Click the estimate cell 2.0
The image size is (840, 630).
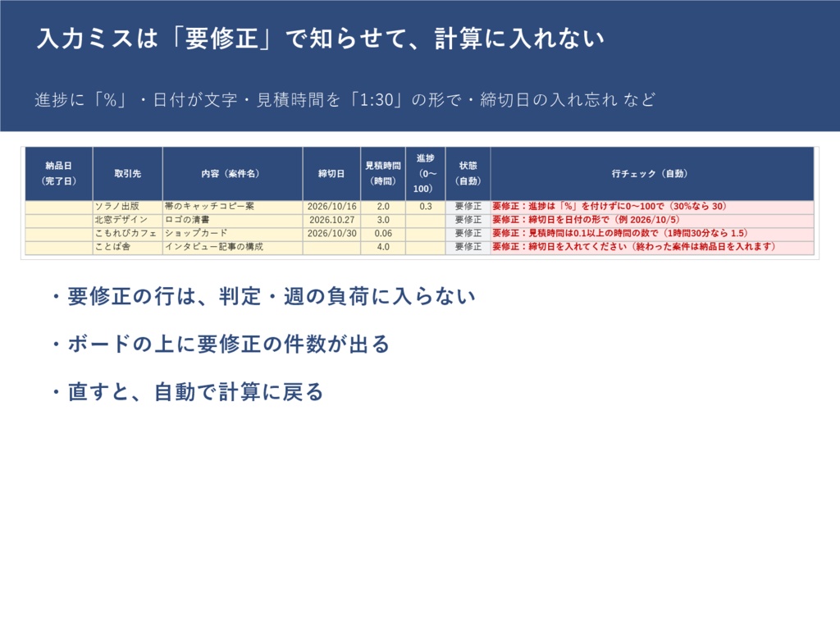click(383, 207)
